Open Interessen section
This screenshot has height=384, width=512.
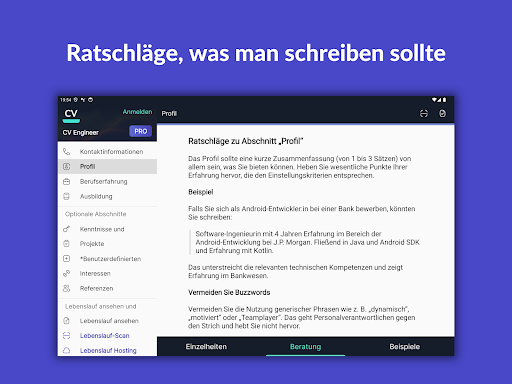point(107,273)
